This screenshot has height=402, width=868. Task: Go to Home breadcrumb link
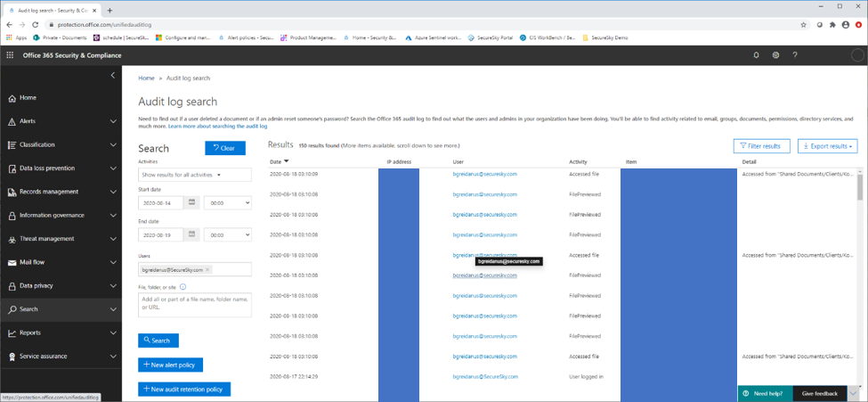point(146,78)
